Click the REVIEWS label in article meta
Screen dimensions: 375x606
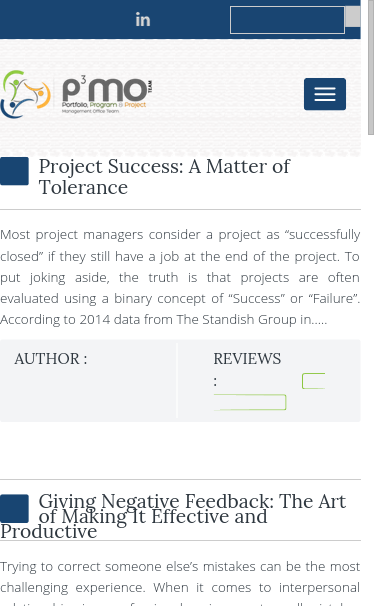click(247, 359)
